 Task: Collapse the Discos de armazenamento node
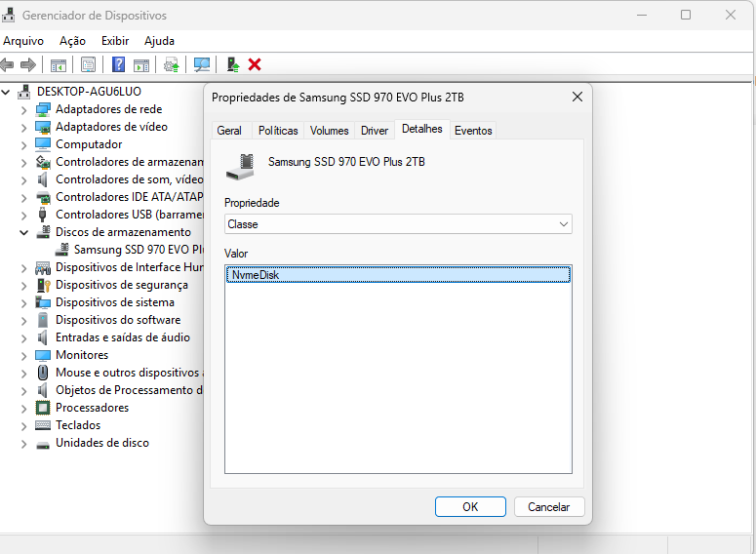point(23,232)
